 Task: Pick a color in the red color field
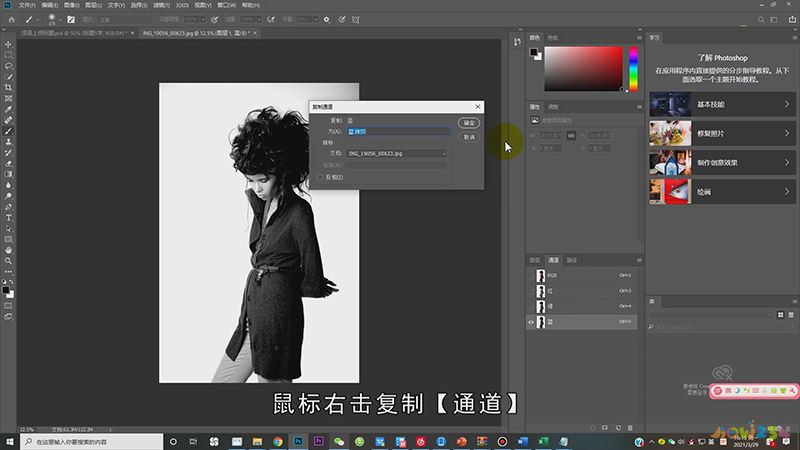(584, 69)
